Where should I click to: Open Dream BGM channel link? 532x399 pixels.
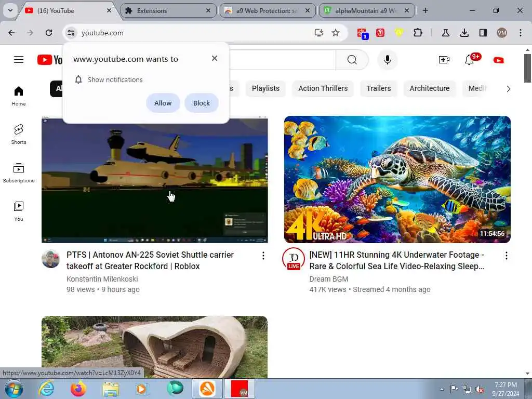(x=328, y=279)
